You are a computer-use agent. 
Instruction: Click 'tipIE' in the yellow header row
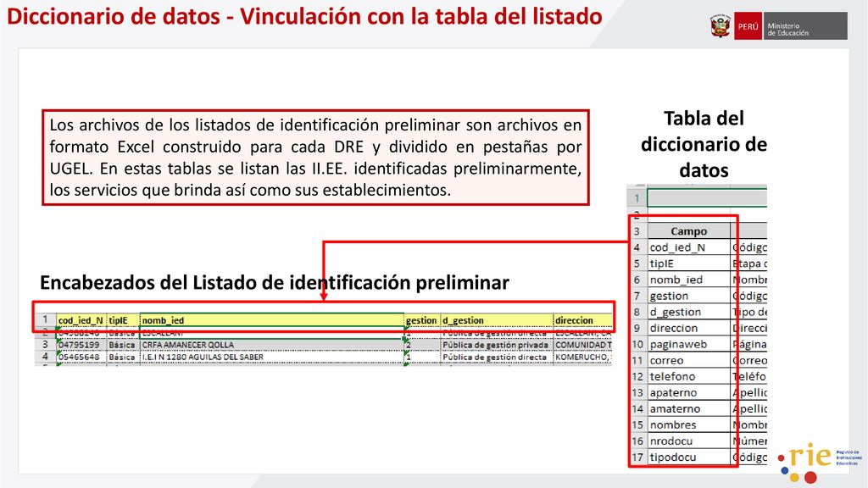[x=123, y=319]
